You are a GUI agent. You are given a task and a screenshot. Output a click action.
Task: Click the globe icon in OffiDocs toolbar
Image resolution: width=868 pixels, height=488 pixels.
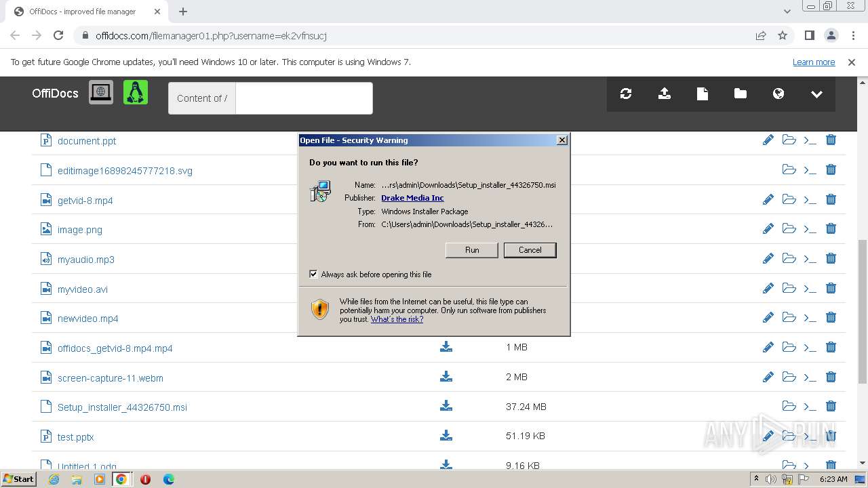[778, 94]
